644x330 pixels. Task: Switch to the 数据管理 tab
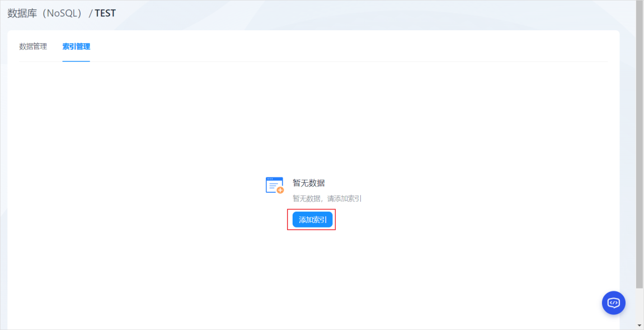pyautogui.click(x=33, y=47)
